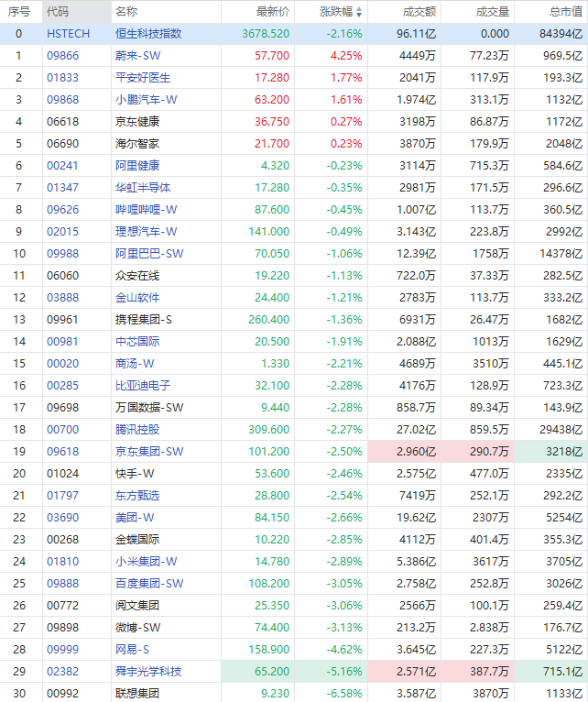
Task: Select 海尔智家 row name
Action: tap(137, 143)
